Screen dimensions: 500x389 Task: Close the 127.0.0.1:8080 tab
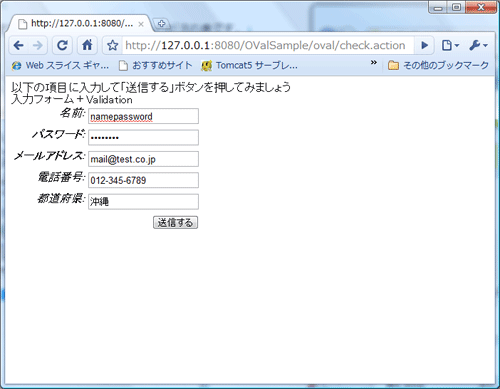pos(141,24)
